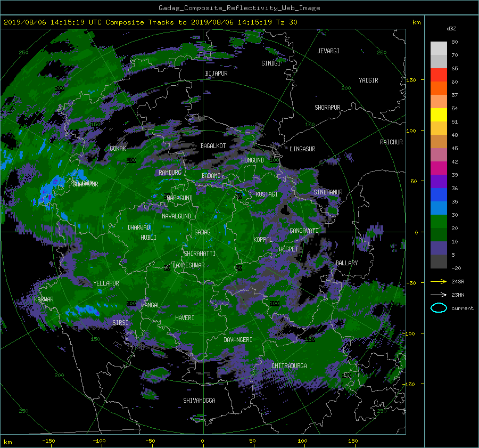Click the BADAMI city label
The image size is (479, 448).
(211, 176)
